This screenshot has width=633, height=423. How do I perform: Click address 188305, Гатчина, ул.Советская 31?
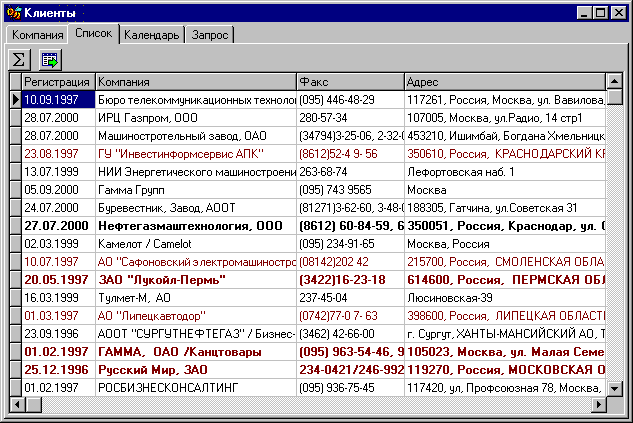505,208
